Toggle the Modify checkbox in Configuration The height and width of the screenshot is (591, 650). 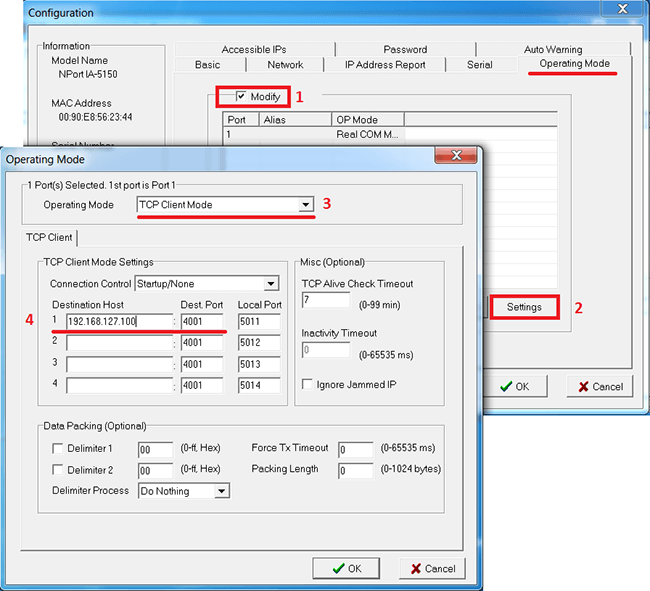click(x=241, y=97)
